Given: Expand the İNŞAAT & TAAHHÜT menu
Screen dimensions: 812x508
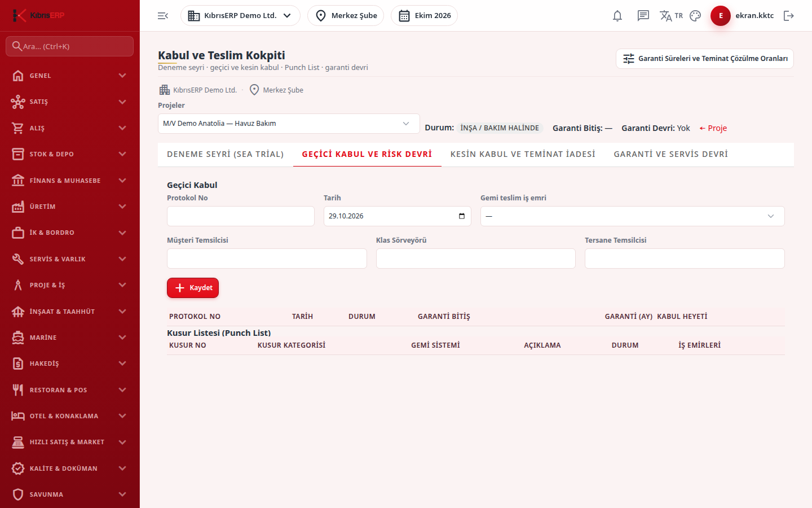Looking at the screenshot, I should pyautogui.click(x=70, y=312).
